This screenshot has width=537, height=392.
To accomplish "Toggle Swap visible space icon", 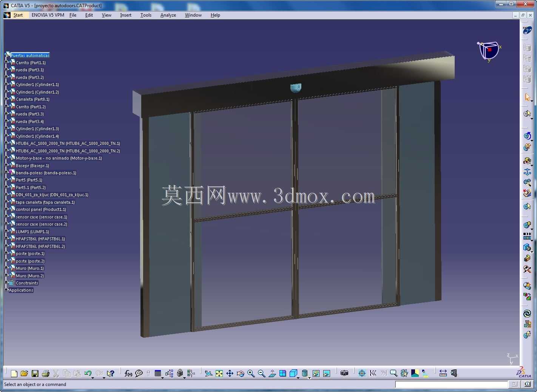I will click(x=327, y=374).
